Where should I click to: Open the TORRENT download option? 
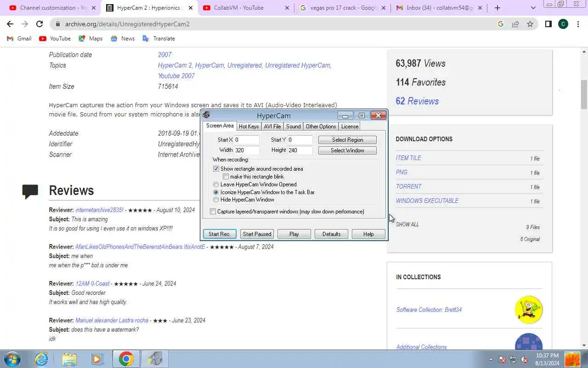pos(408,186)
